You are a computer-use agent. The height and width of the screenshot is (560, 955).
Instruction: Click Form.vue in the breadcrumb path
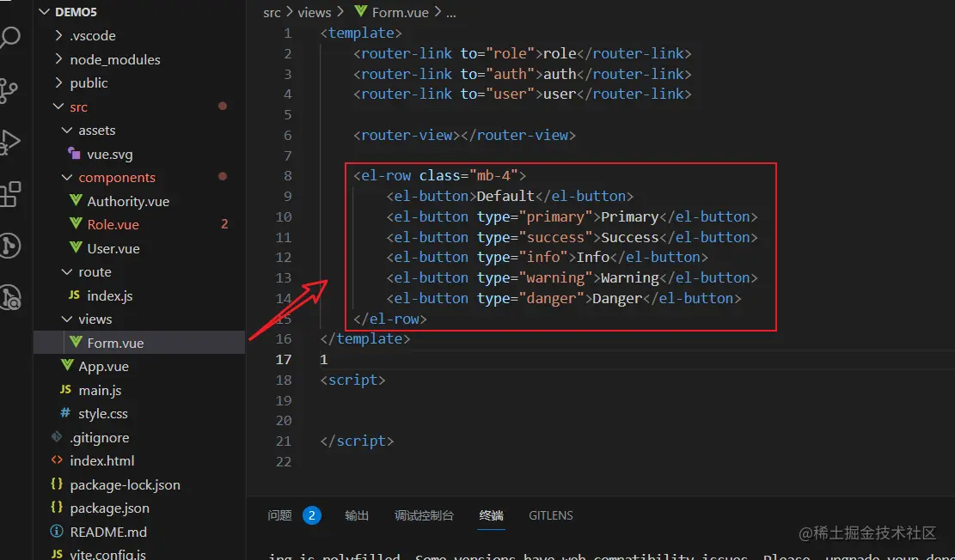(401, 12)
